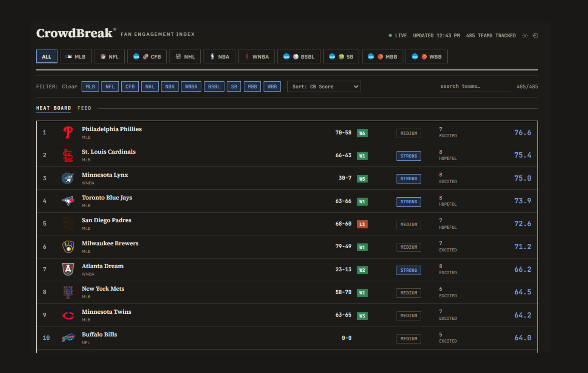This screenshot has width=588, height=373.
Task: Open the St. Louis Cardinals team name
Action: pyautogui.click(x=109, y=152)
